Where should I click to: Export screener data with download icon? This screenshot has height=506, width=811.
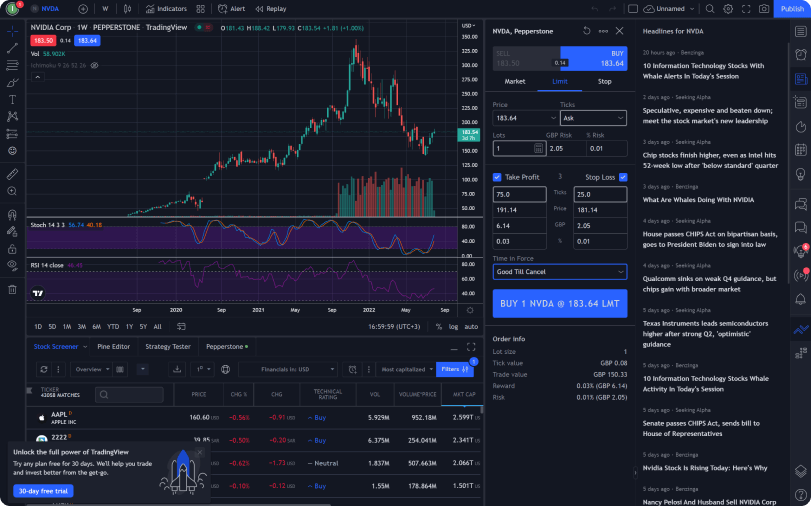pyautogui.click(x=177, y=369)
